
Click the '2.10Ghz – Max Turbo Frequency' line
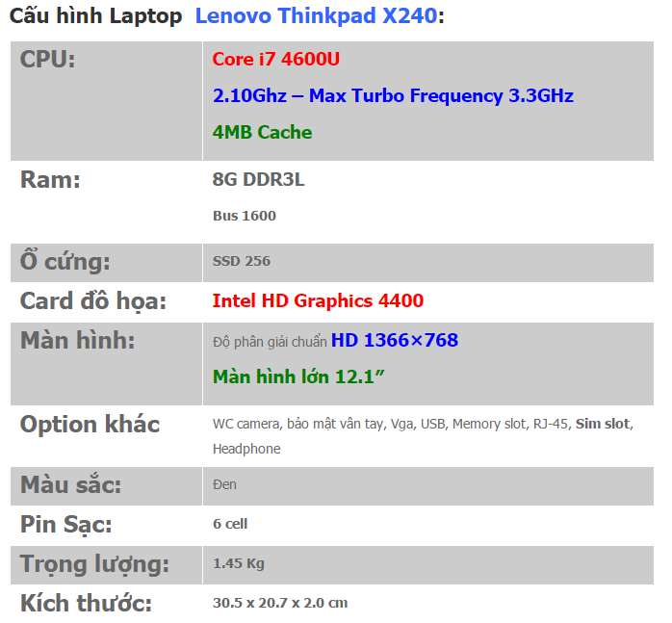coord(393,95)
